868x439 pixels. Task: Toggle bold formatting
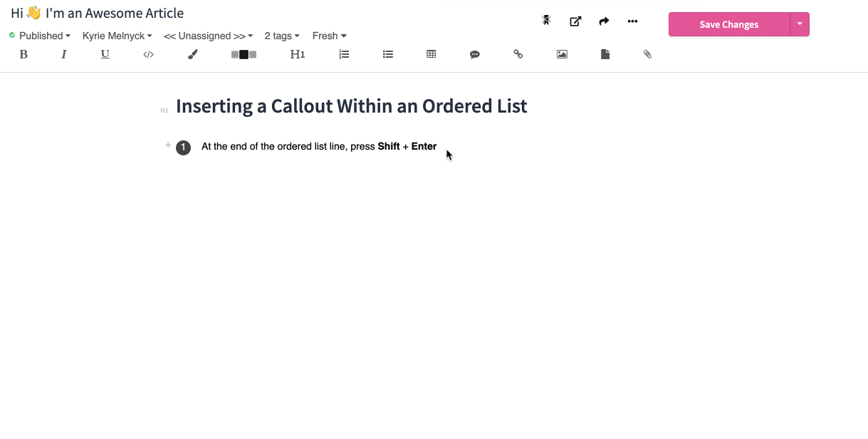tap(23, 54)
